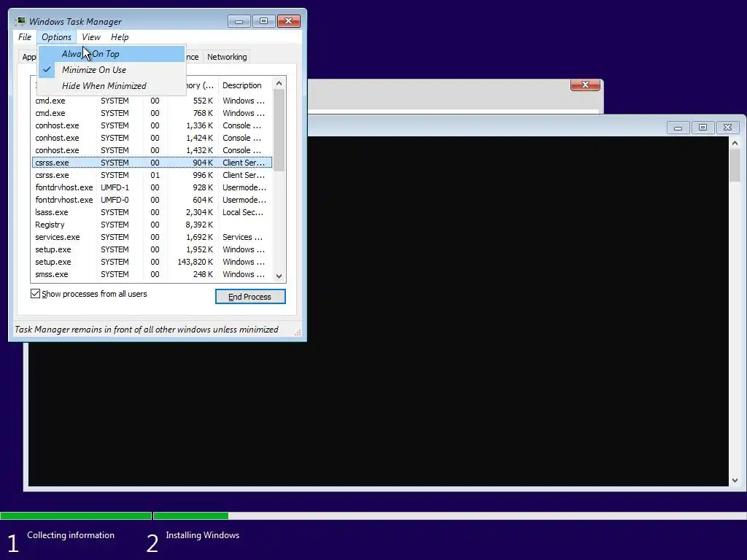Viewport: 747px width, 560px height.
Task: Select conhost.exe row with 1,424 K
Action: tap(152, 138)
